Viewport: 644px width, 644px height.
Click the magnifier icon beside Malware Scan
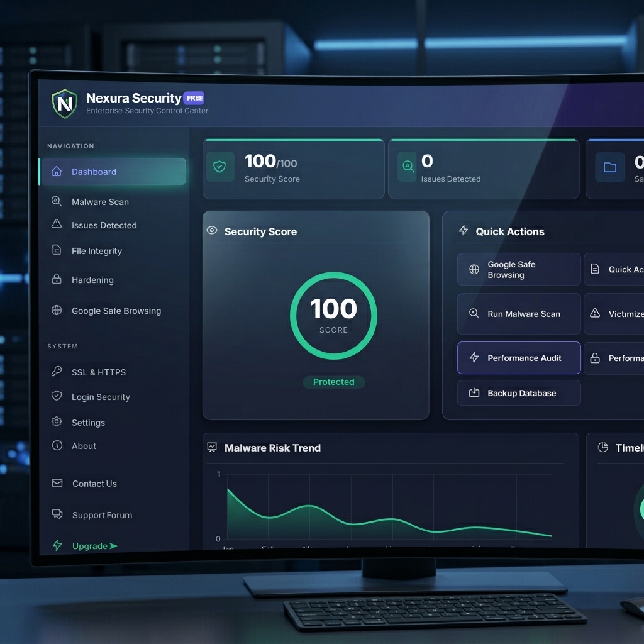57,201
